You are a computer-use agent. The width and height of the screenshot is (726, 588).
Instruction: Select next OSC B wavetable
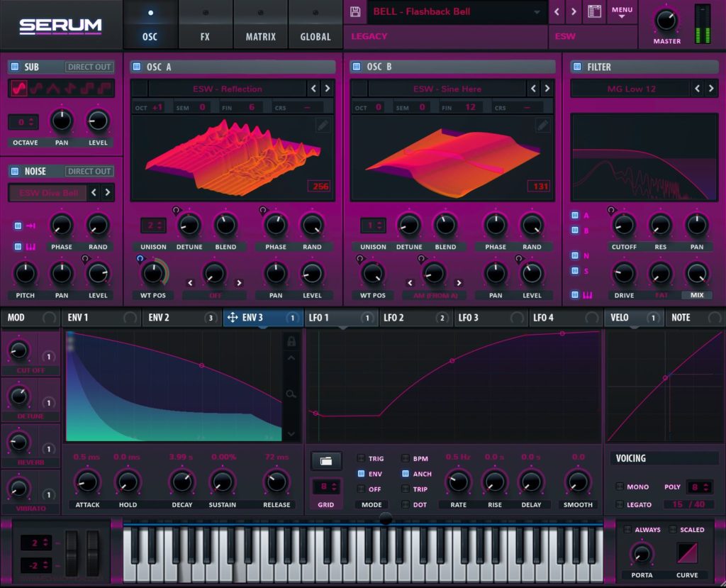coord(547,88)
